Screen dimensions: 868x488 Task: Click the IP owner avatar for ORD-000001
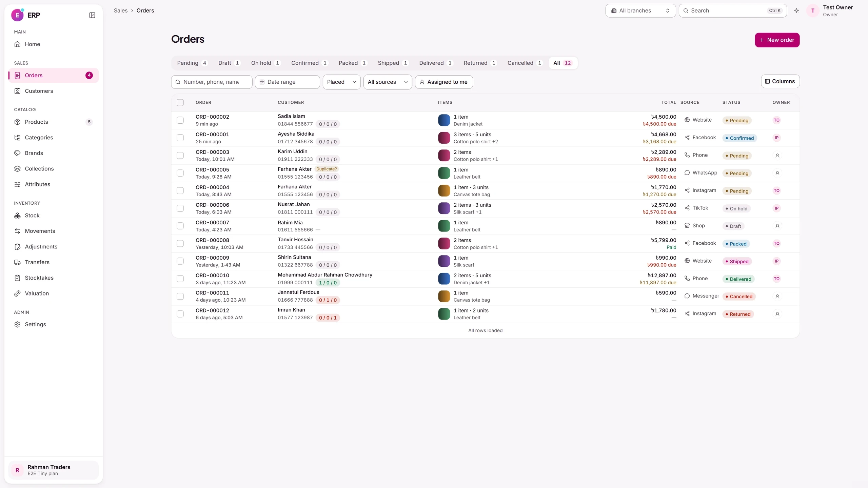[x=777, y=138]
